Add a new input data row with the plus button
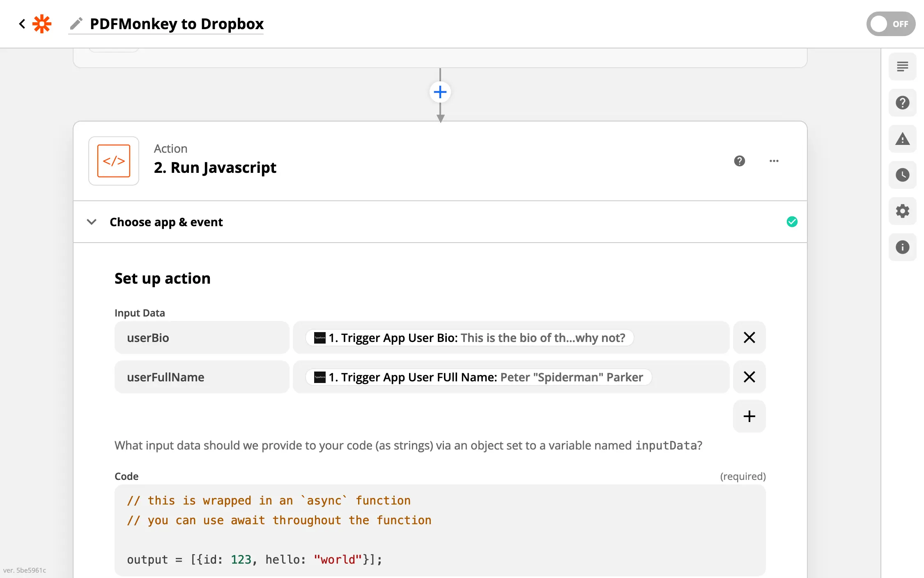Screen dimensions: 924x578 (749, 416)
